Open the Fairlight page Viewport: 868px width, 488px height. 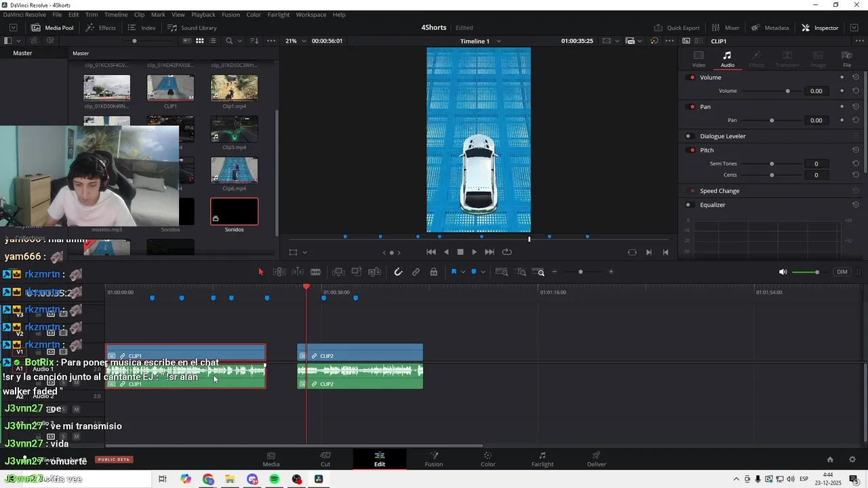point(542,459)
